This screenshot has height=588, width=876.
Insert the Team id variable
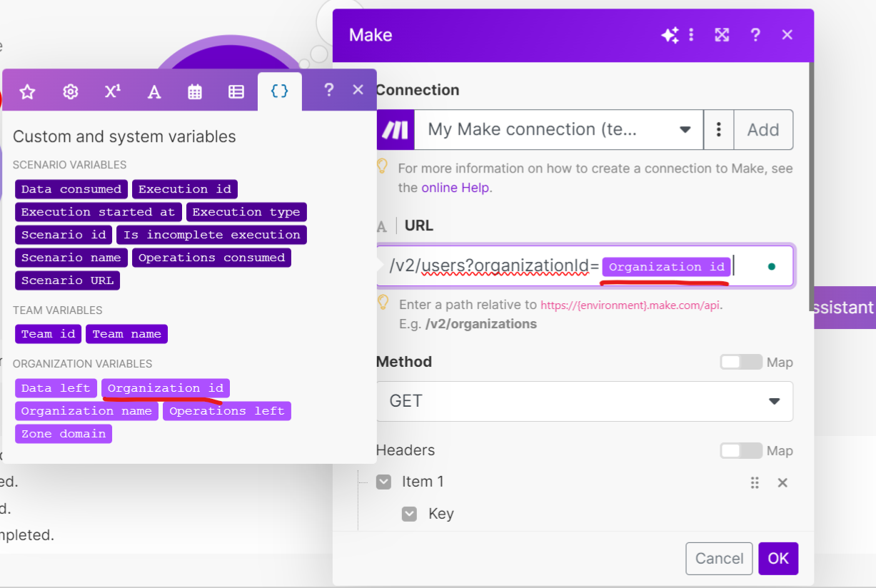[48, 334]
